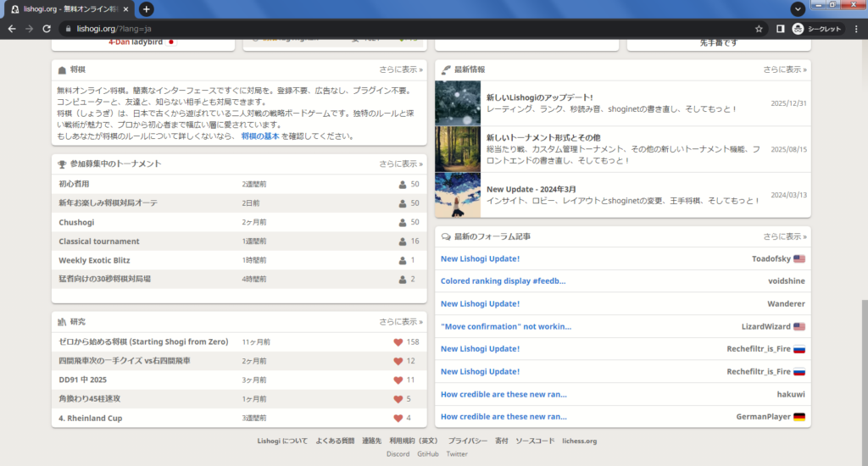This screenshot has height=466, width=868.
Task: Click the New Update 2024年3月 thumbnail
Action: 458,195
